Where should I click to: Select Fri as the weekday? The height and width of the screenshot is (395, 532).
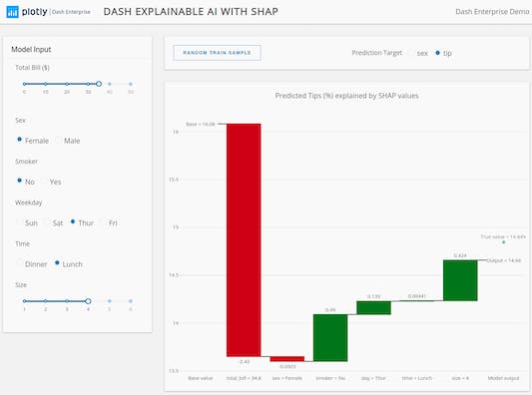(x=103, y=222)
